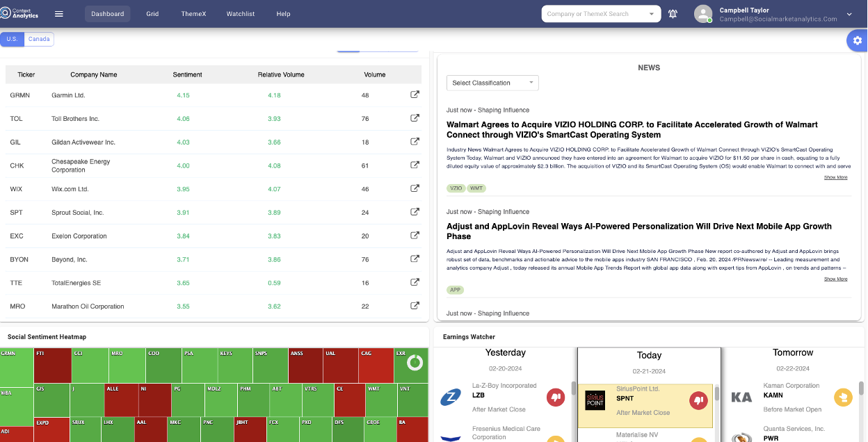Open the company search dropdown arrow
The height and width of the screenshot is (442, 868).
click(x=652, y=14)
